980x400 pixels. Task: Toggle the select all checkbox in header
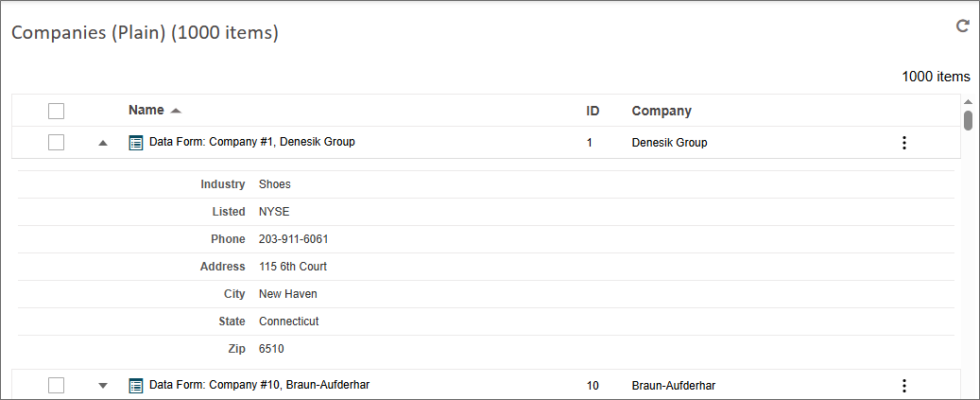pyautogui.click(x=57, y=111)
